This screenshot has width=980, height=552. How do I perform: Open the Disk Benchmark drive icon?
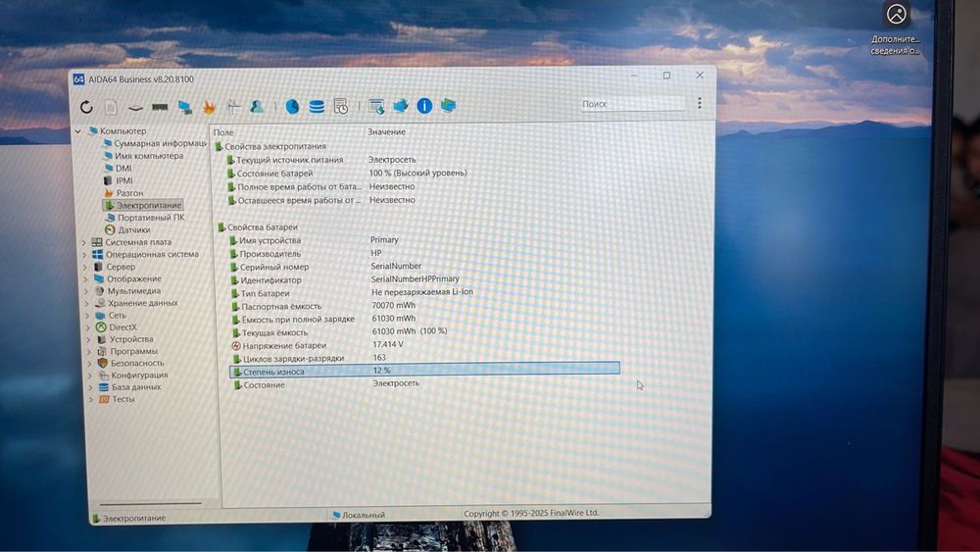click(x=135, y=108)
